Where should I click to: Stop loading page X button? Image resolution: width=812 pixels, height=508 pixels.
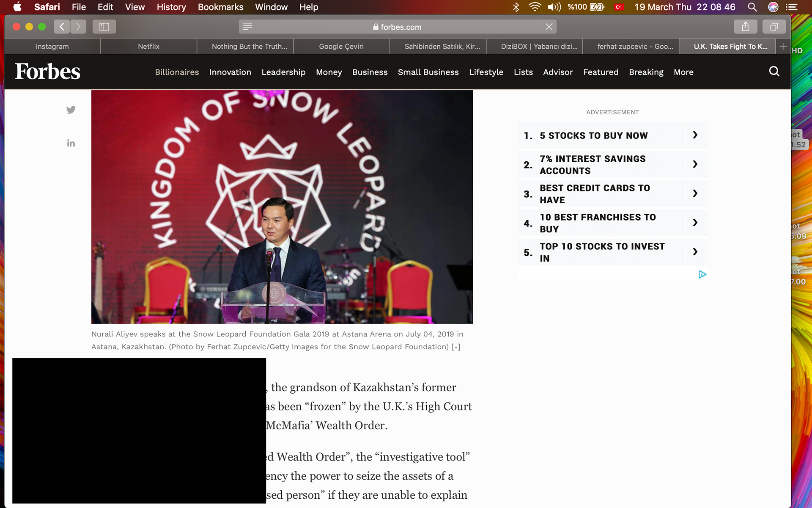tap(549, 27)
